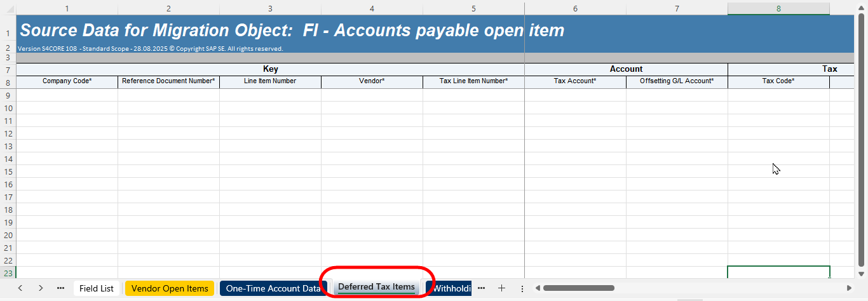This screenshot has width=868, height=301.
Task: Click the horizontal scrollbar thumb
Action: (578, 288)
